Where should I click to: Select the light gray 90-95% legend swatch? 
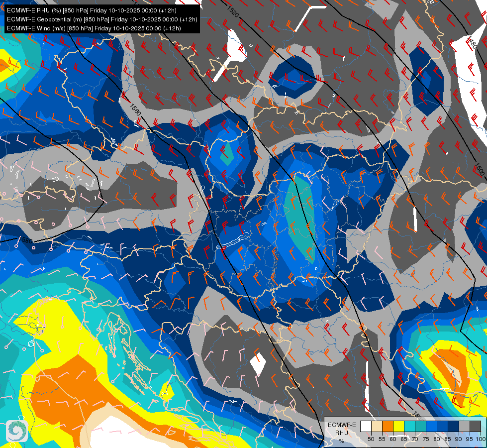465,426
